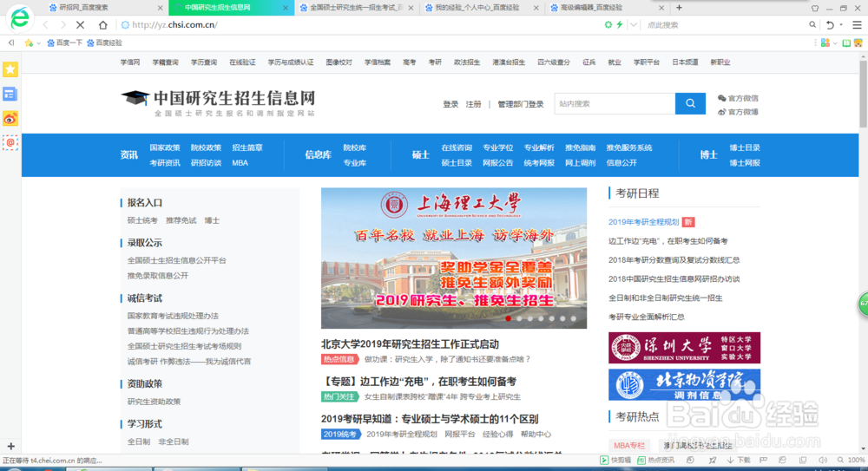
Task: Switch to the 全国硕士研究生统一招生考试 tab
Action: point(357,8)
